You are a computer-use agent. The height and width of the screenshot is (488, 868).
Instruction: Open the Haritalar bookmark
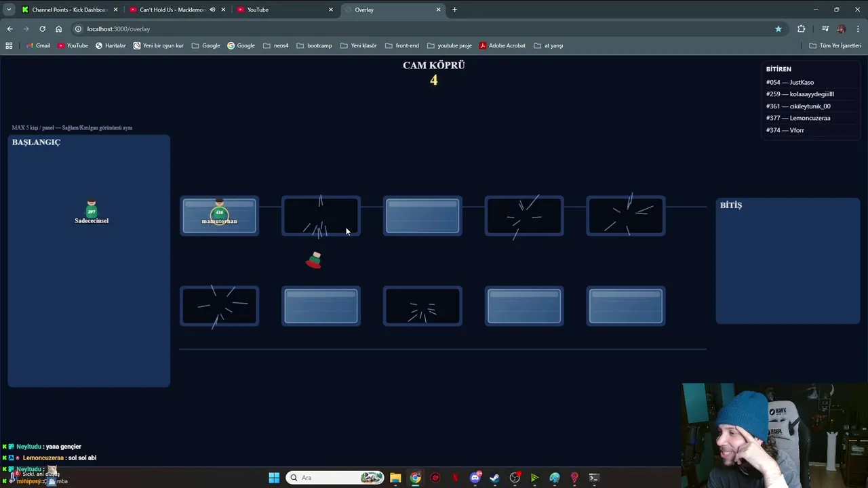(x=111, y=45)
